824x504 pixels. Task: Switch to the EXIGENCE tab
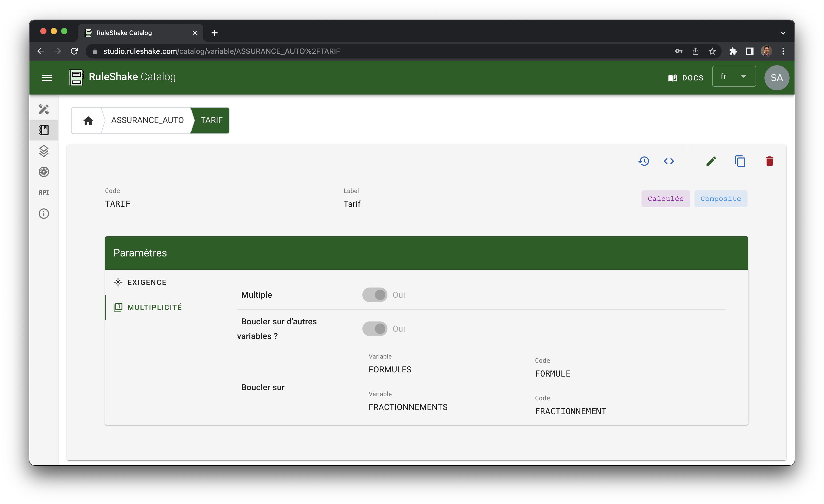pos(146,282)
